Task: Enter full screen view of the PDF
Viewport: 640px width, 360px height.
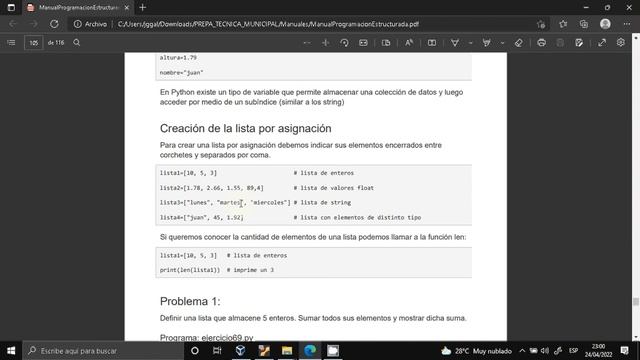Action: pos(602,42)
